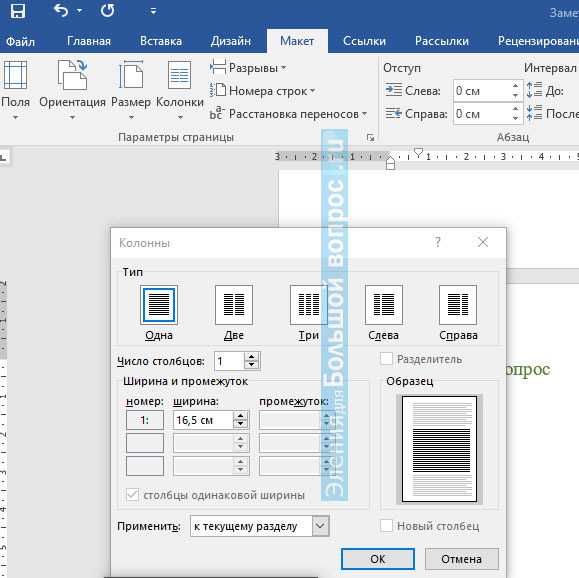Open the Колонки columns menu
This screenshot has height=578, width=579.
click(179, 90)
